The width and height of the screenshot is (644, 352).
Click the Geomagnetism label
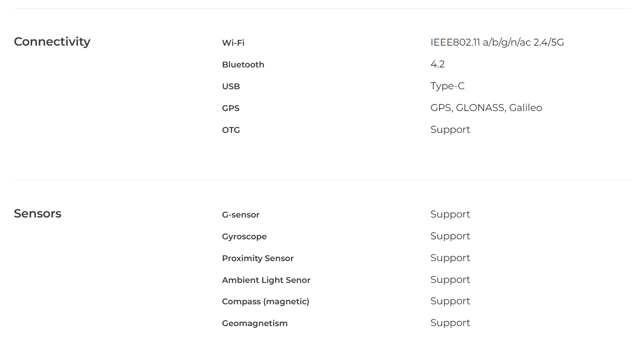[x=255, y=323]
